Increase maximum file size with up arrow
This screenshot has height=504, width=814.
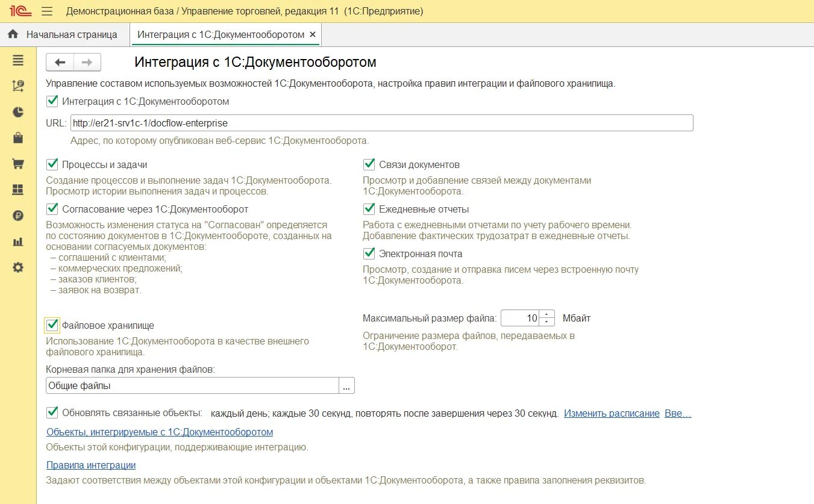(x=546, y=314)
